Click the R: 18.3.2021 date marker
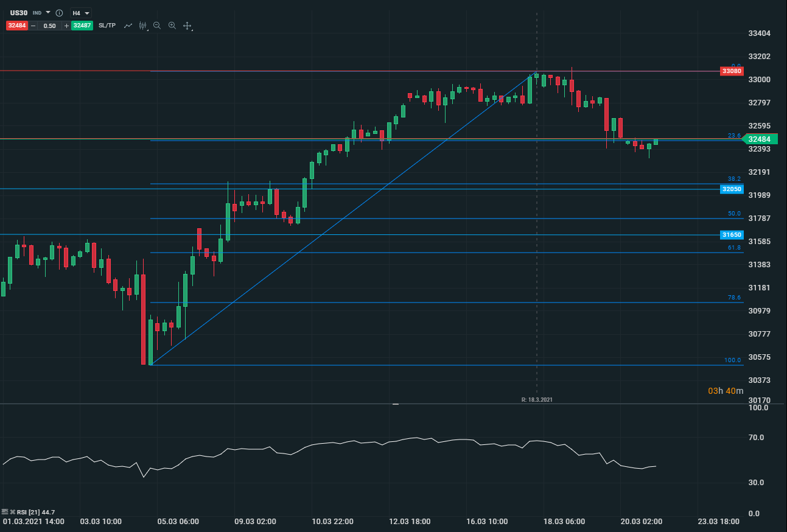 tap(537, 399)
